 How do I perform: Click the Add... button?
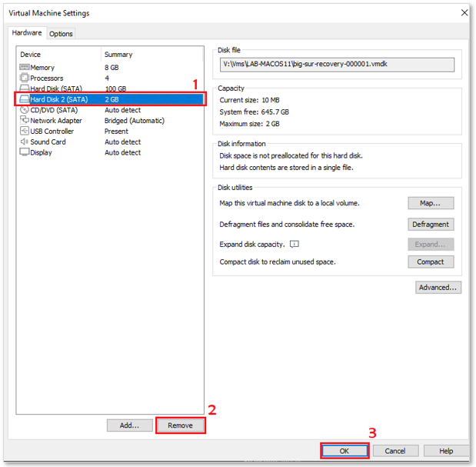click(130, 425)
